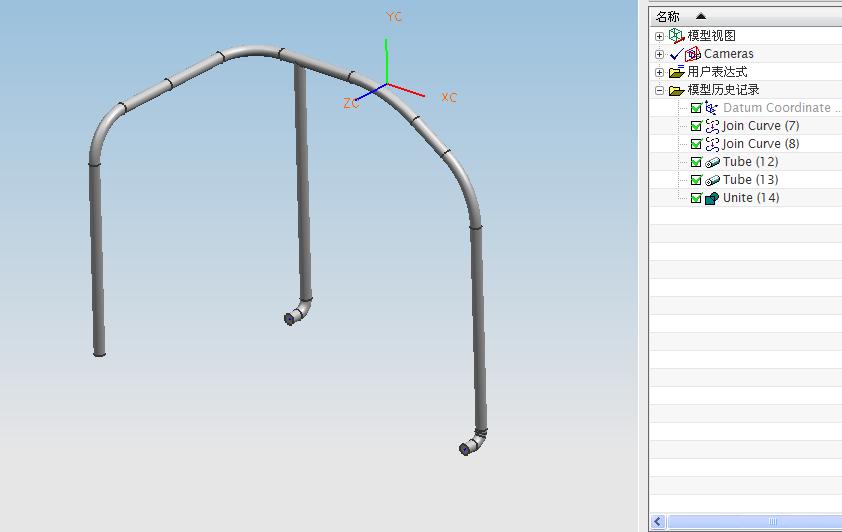
Task: Toggle the Datum Coordinate checkbox
Action: pos(696,108)
